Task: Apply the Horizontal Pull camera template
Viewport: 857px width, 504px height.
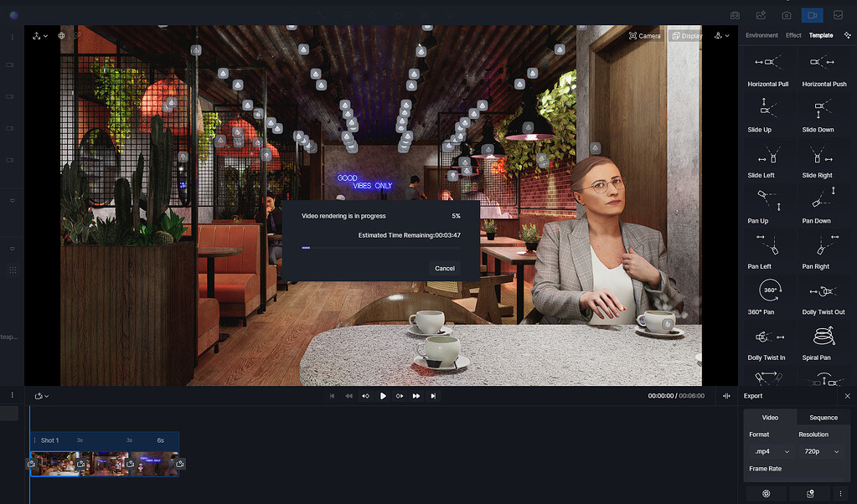Action: 767,66
